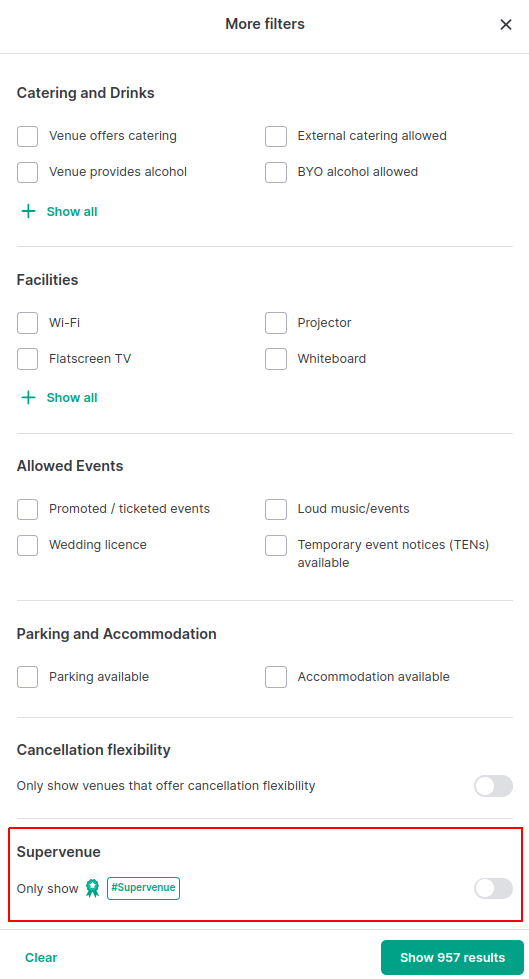Check Venue offers catering

click(x=27, y=136)
